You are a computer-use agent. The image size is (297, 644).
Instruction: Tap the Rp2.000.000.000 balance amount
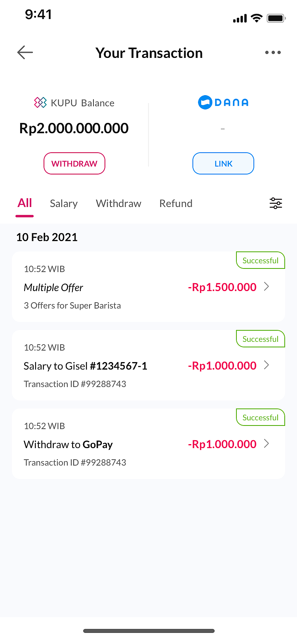point(74,128)
